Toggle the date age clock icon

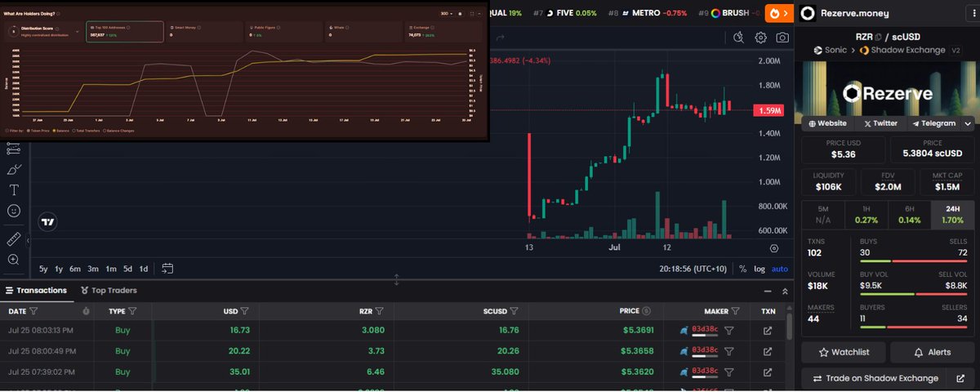tap(87, 311)
